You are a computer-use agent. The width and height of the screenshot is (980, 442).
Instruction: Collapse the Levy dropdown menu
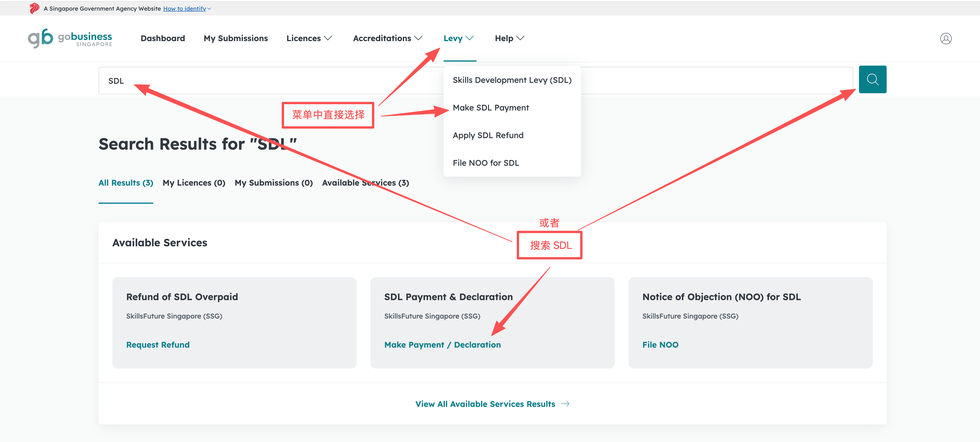point(458,38)
